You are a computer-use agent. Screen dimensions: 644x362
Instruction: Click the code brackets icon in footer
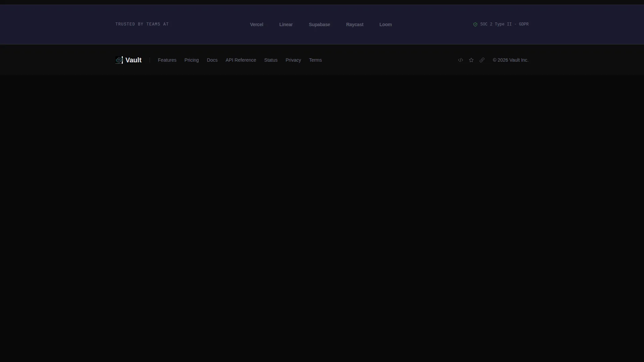461,60
